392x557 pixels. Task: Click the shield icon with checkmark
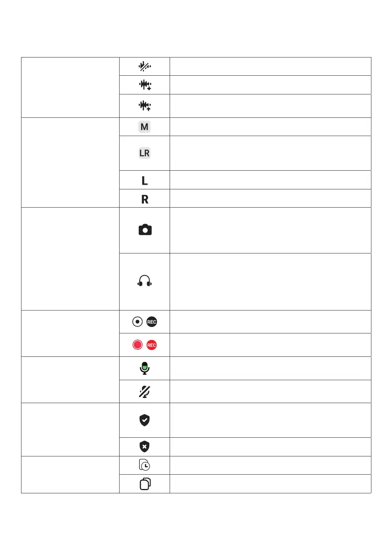144,420
